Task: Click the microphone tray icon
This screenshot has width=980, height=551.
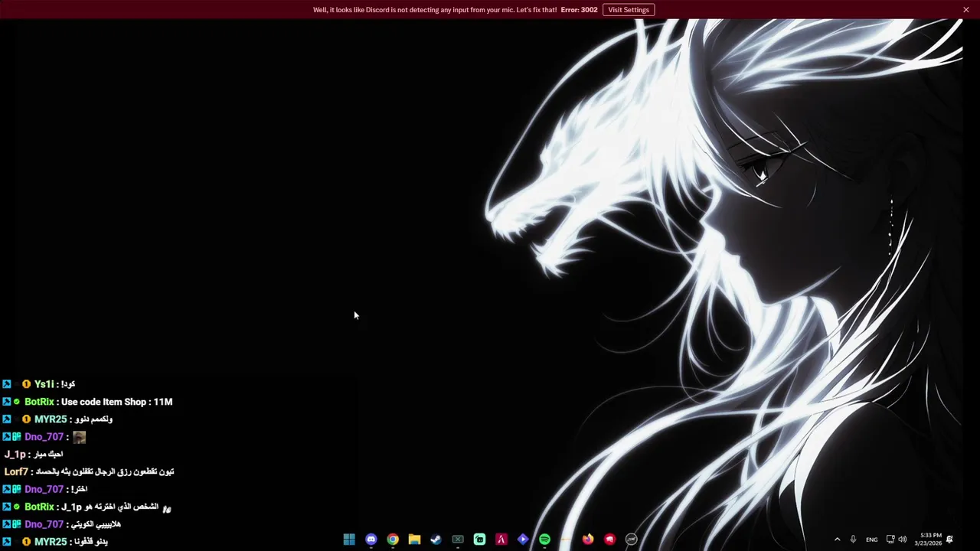Action: point(853,540)
